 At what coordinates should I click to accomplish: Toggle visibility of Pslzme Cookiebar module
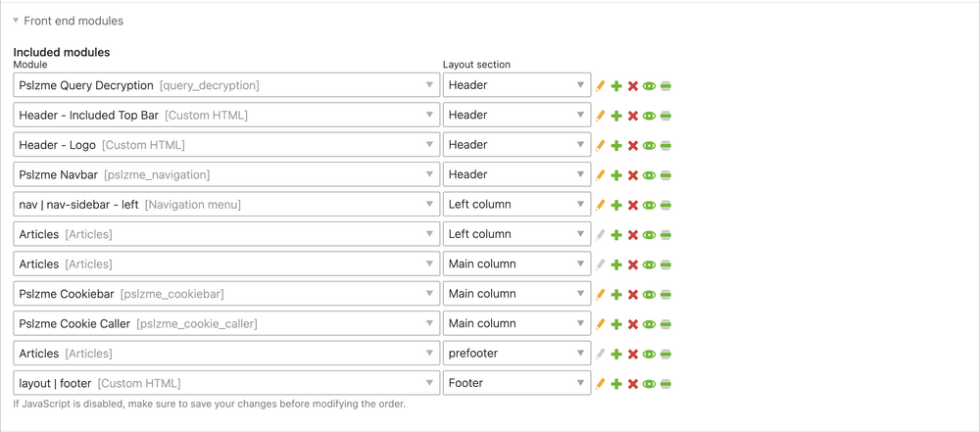[x=649, y=294]
